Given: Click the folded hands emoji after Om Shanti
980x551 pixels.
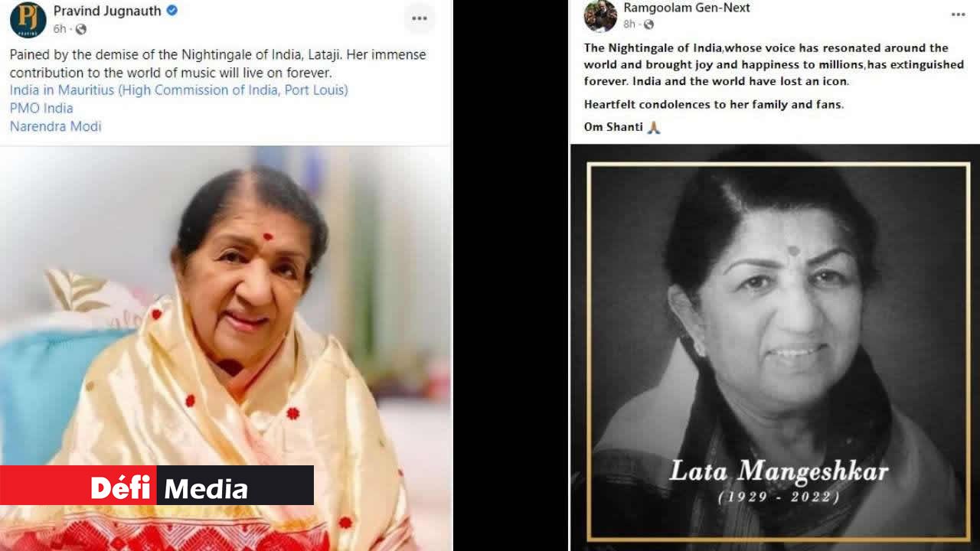Looking at the screenshot, I should coord(654,127).
